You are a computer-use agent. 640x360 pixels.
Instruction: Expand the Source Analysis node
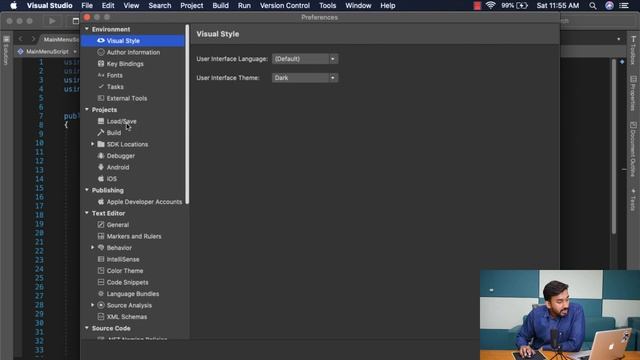[x=93, y=305]
